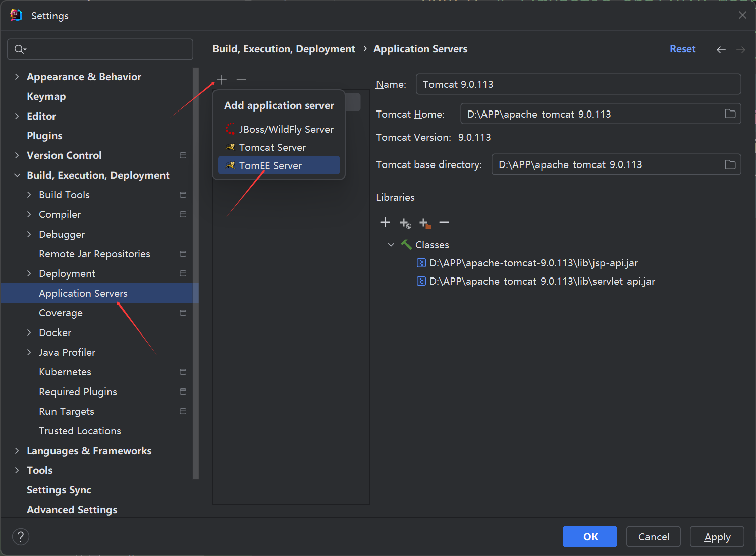This screenshot has height=556, width=756.
Task: Click the minus icon to remove server
Action: click(241, 80)
